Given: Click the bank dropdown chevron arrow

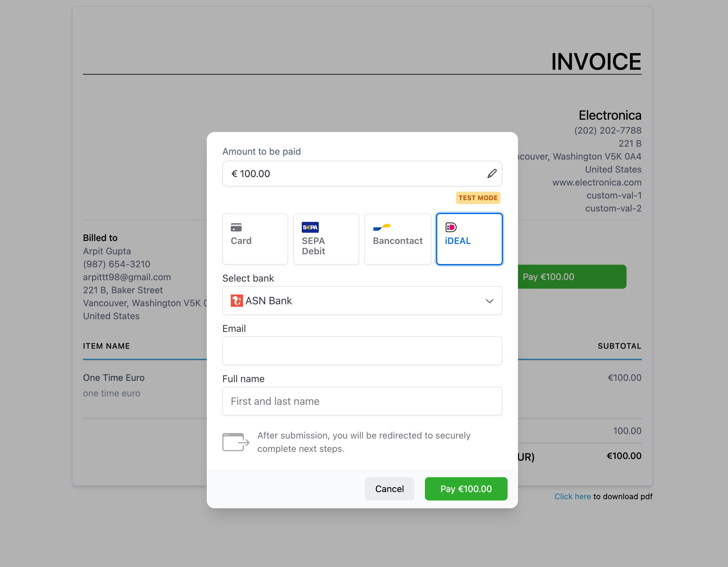Looking at the screenshot, I should click(489, 301).
